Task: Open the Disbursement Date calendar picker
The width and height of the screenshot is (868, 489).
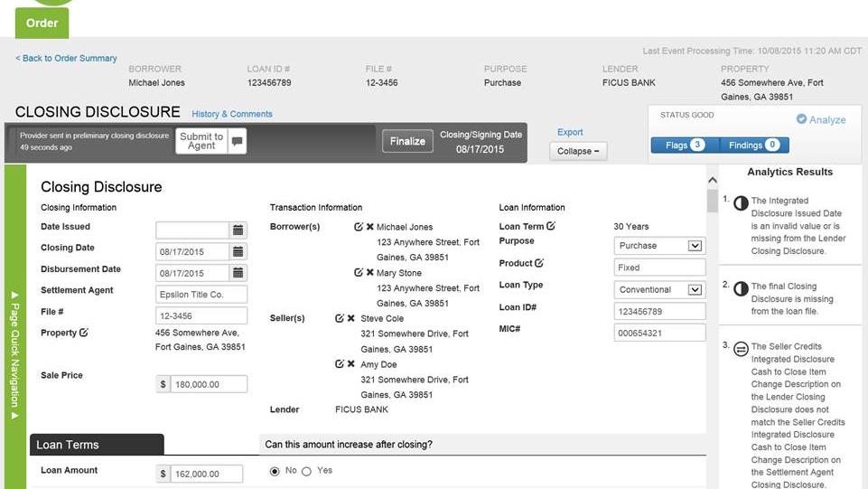Action: 238,273
